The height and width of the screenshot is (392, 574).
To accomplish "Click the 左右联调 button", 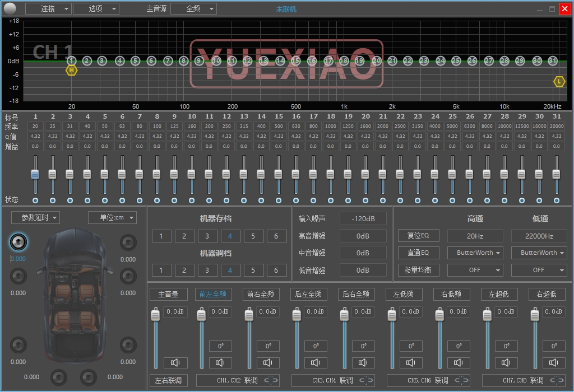I will coord(168,380).
